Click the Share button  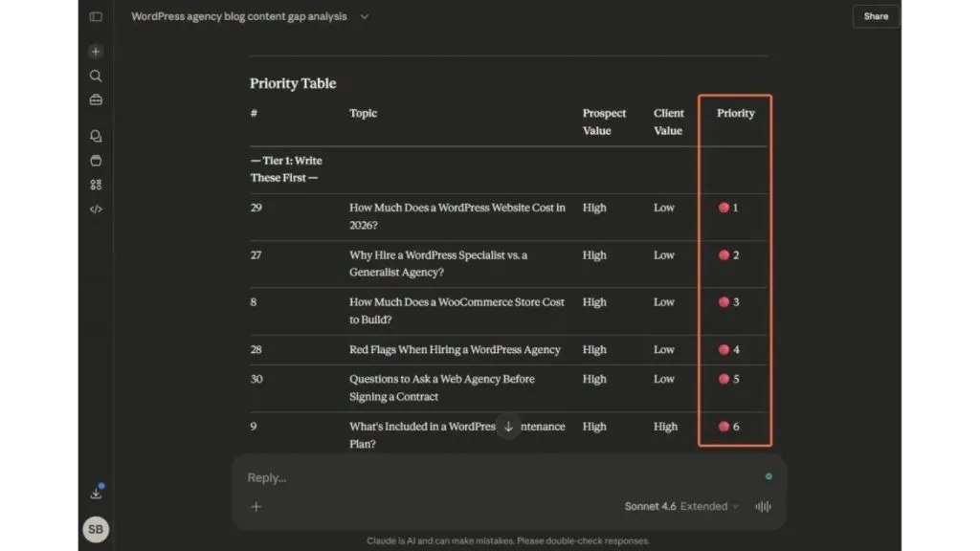coord(876,16)
